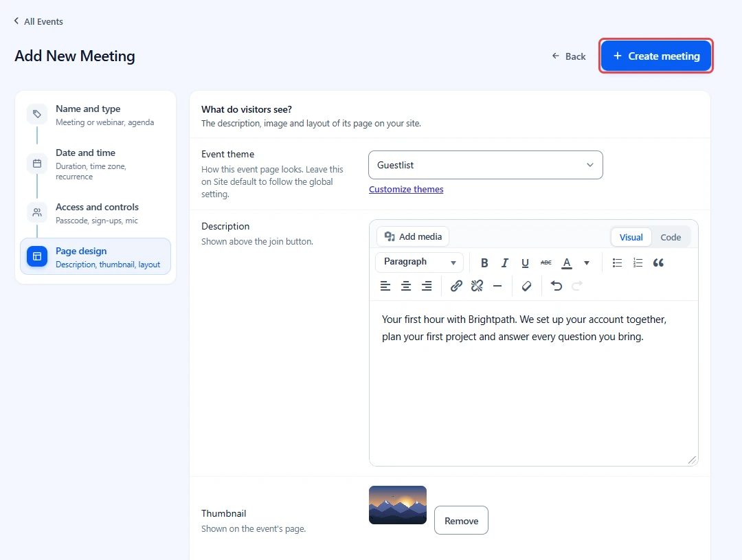Open the Event theme Guestlist dropdown
The height and width of the screenshot is (560, 742).
point(486,165)
